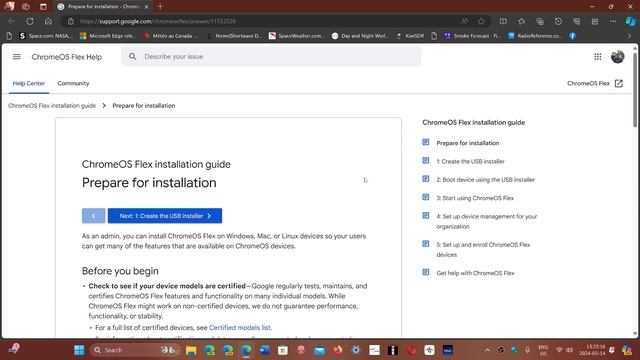This screenshot has width=640, height=360.
Task: Open Edge settings and more menu
Action: (613, 21)
